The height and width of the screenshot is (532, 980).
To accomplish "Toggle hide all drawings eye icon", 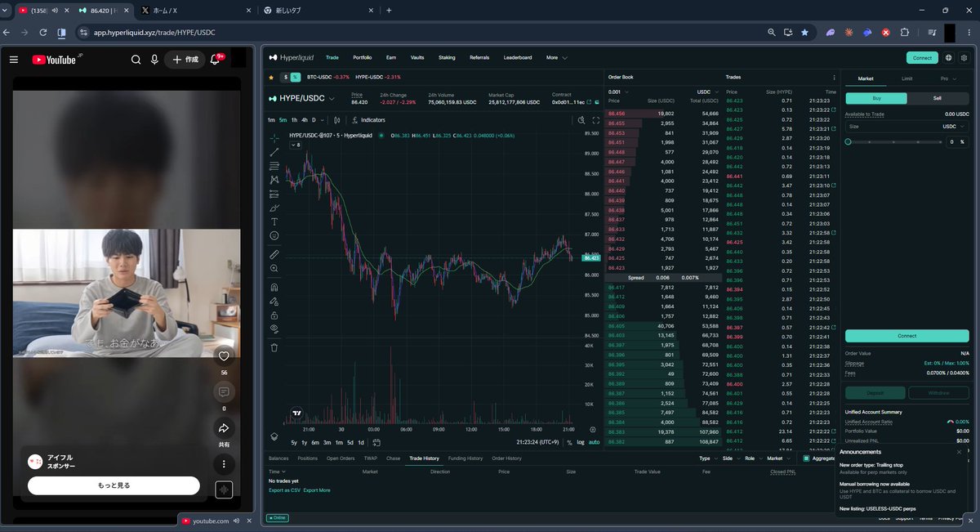I will (274, 329).
